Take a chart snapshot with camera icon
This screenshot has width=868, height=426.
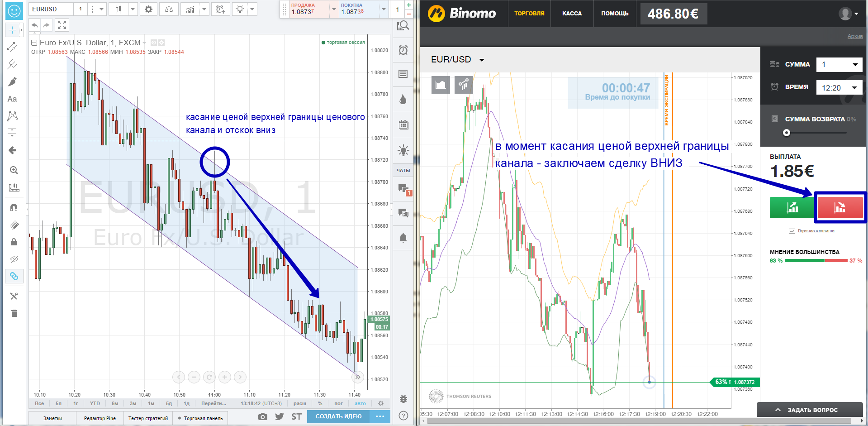(x=263, y=416)
